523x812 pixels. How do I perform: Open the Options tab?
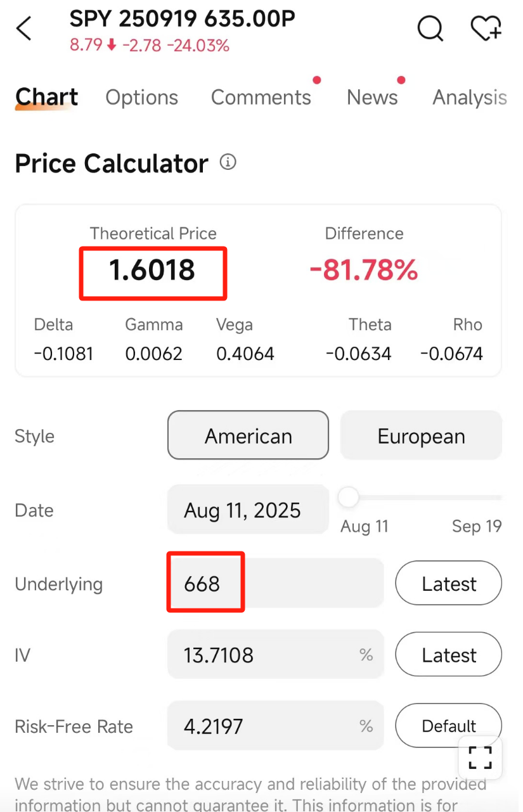pos(142,98)
